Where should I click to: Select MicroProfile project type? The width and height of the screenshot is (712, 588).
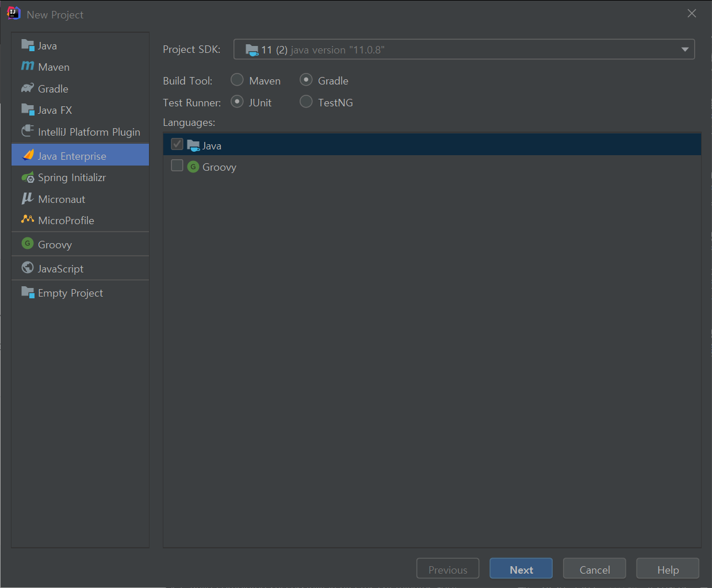(80, 220)
